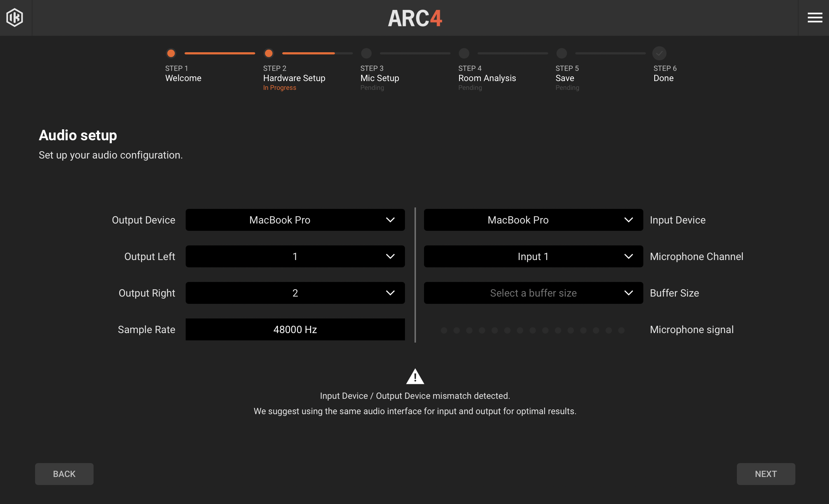Image resolution: width=829 pixels, height=504 pixels.
Task: Open the Microphone Channel dropdown
Action: (x=533, y=256)
